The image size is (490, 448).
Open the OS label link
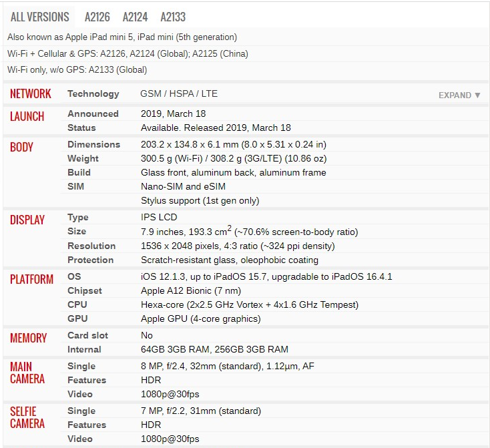pos(74,276)
